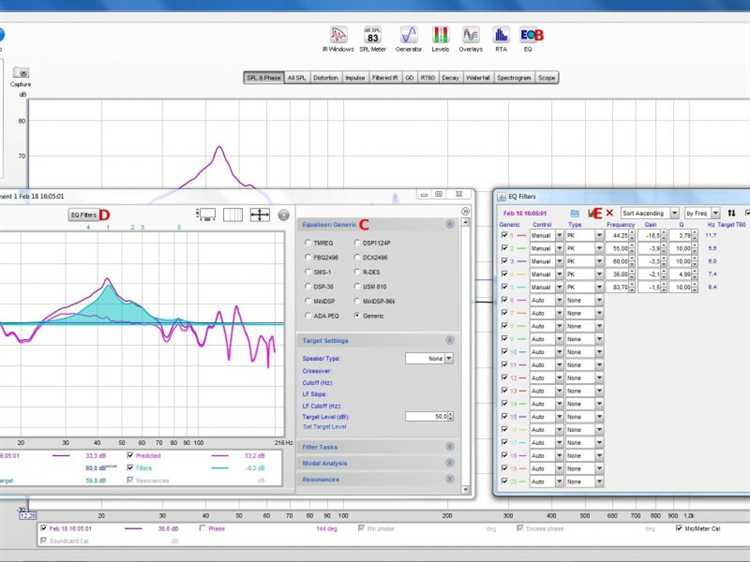Click the gray settings gear in EQ window
The height and width of the screenshot is (562, 750).
[284, 215]
